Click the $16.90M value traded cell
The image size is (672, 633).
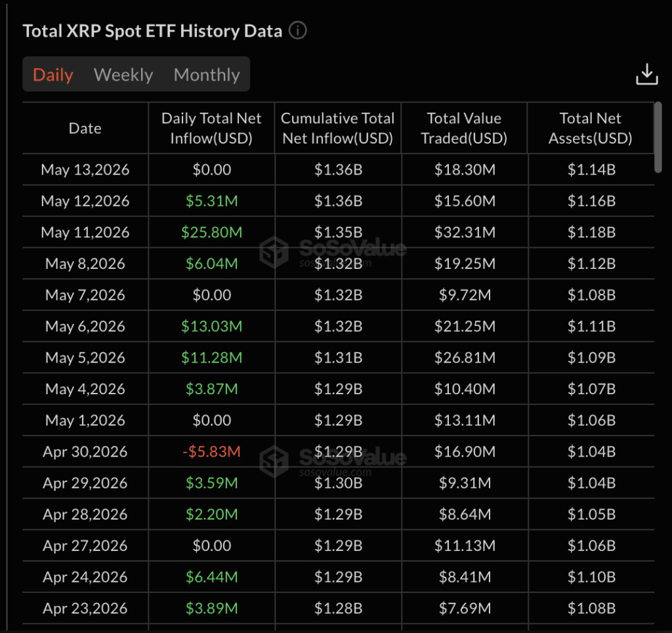(465, 451)
